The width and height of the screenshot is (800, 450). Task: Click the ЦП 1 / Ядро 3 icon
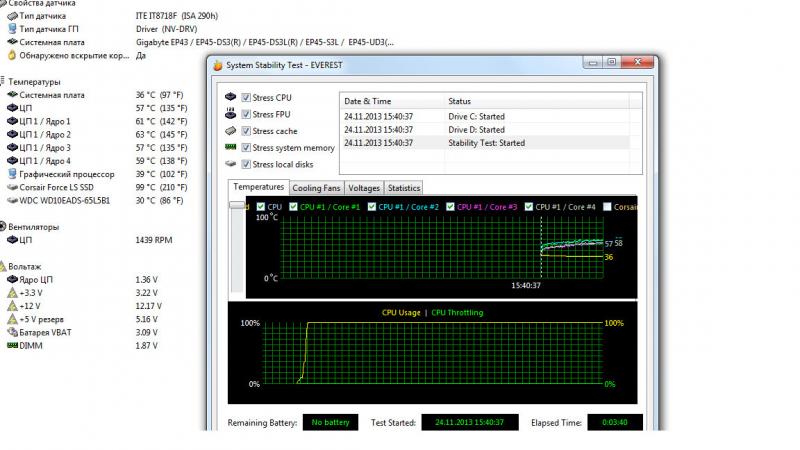point(12,148)
